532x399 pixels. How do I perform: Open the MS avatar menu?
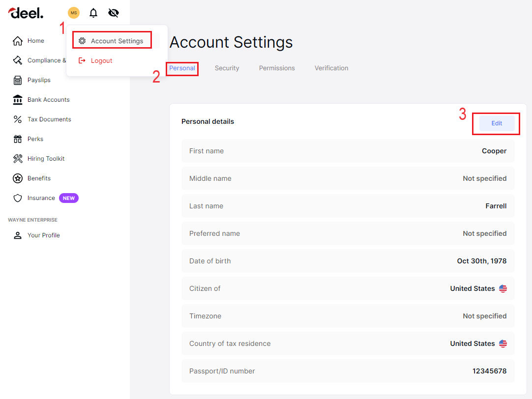(x=74, y=13)
